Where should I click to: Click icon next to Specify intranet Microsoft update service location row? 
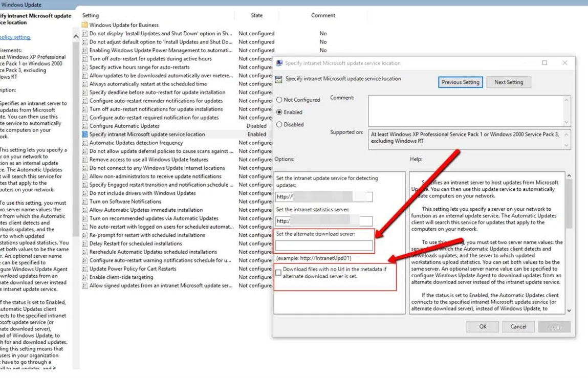pyautogui.click(x=85, y=135)
